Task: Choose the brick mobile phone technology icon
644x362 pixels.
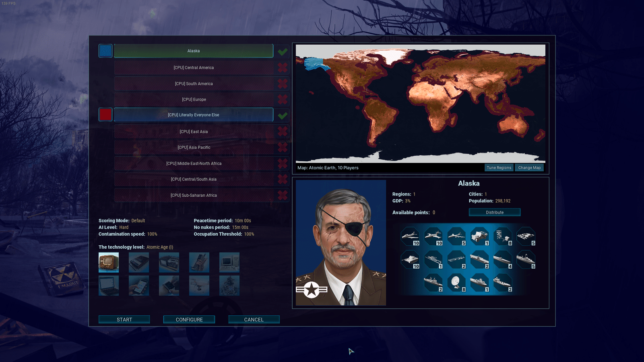Action: (x=199, y=262)
